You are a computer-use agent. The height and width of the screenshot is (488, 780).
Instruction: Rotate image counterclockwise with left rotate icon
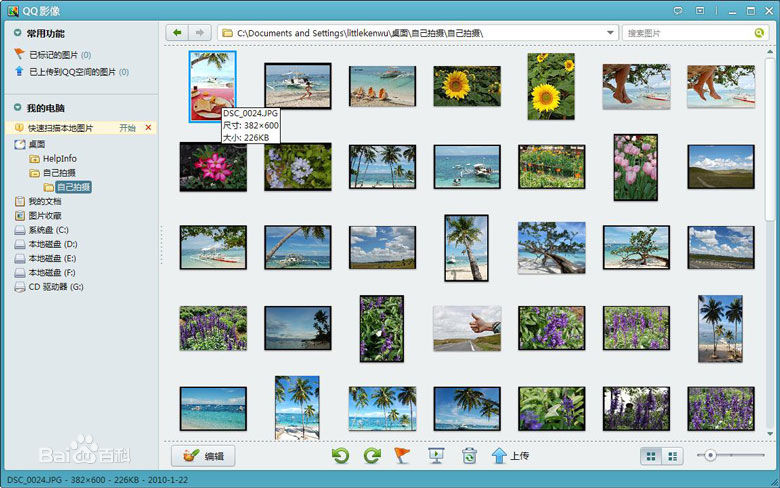coord(341,456)
